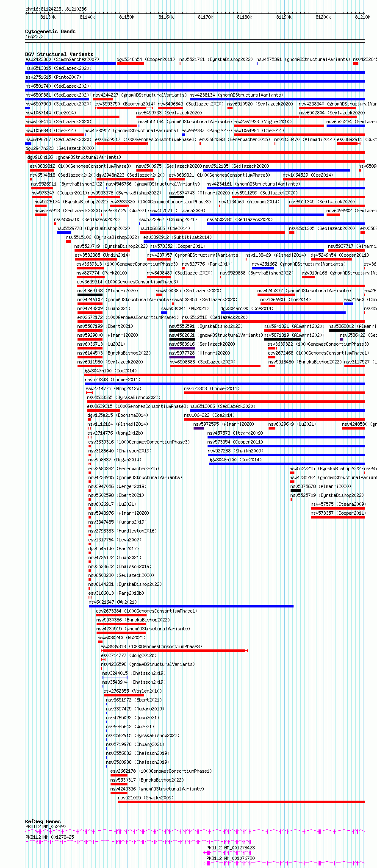Screen dimensions: 377x868
Task: Open the nsv3244015 (Chaisson2019) variant
Action: click(134, 673)
